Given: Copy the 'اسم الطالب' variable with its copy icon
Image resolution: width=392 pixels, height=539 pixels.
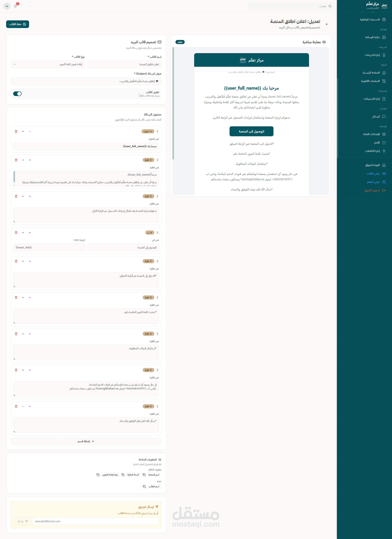Looking at the screenshot, I should 144,486.
